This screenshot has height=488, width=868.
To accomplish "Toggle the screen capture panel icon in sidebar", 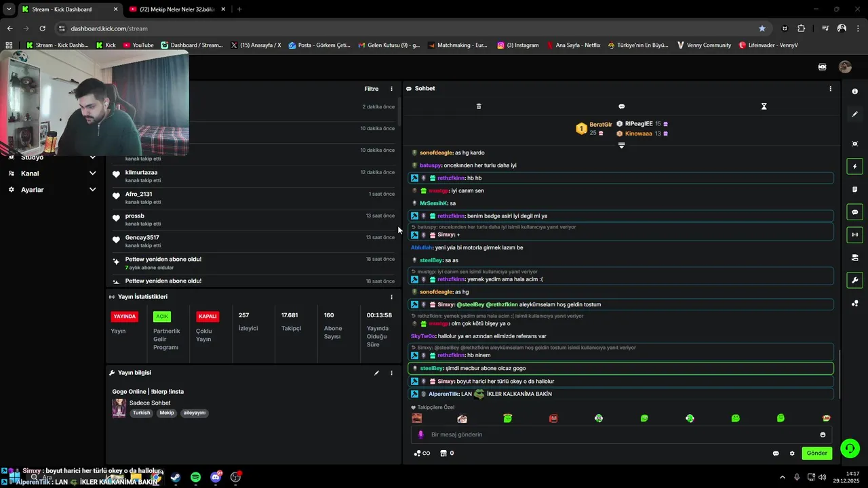I will 854,144.
